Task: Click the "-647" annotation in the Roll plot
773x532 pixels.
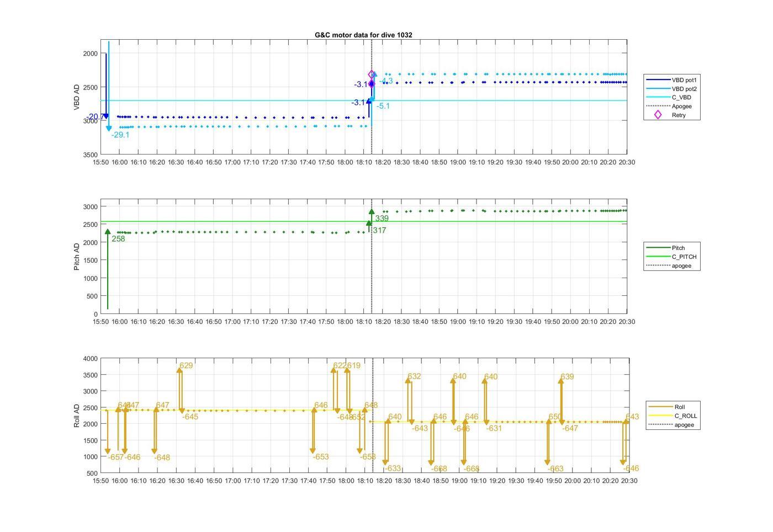Action: point(570,429)
